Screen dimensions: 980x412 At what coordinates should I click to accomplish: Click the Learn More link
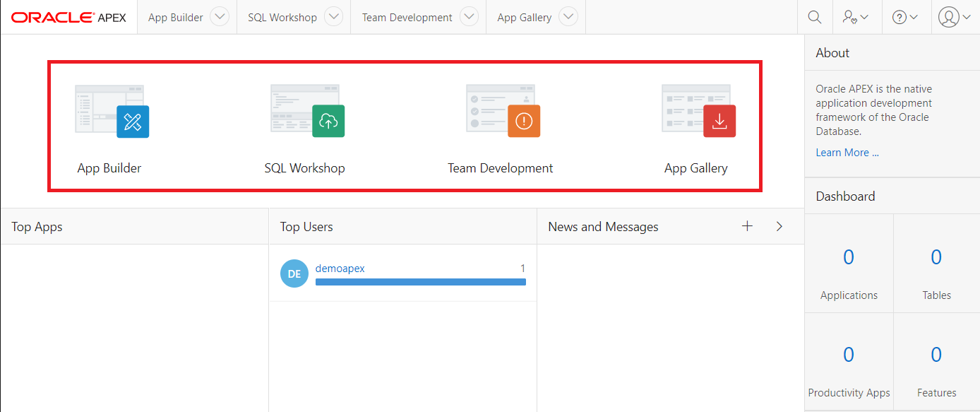[847, 153]
